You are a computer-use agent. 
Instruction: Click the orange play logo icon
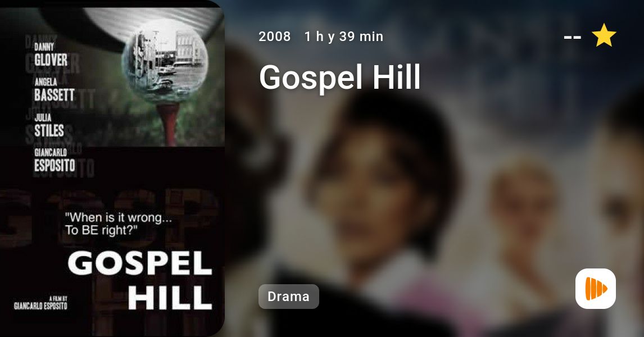pos(596,289)
